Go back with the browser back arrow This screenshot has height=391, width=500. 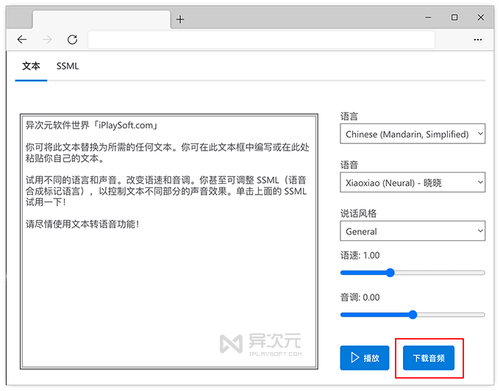22,40
